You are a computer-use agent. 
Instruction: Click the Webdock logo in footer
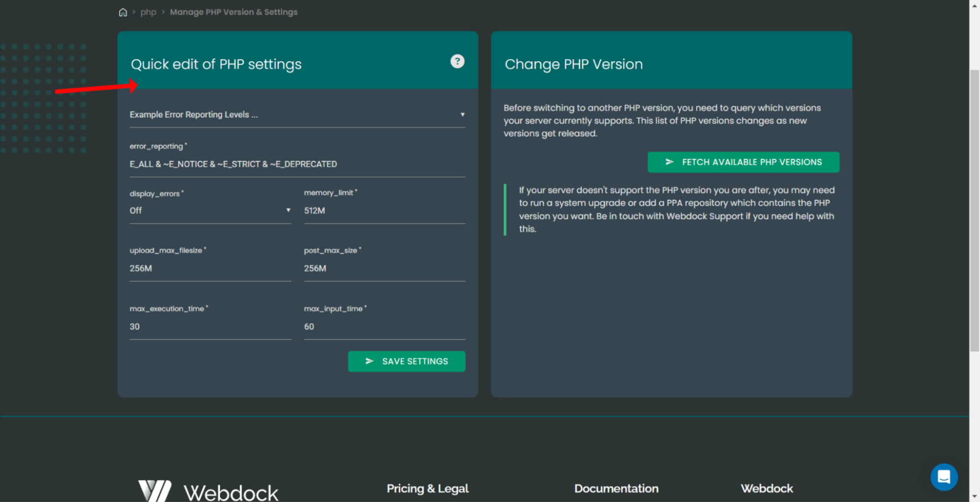(208, 491)
